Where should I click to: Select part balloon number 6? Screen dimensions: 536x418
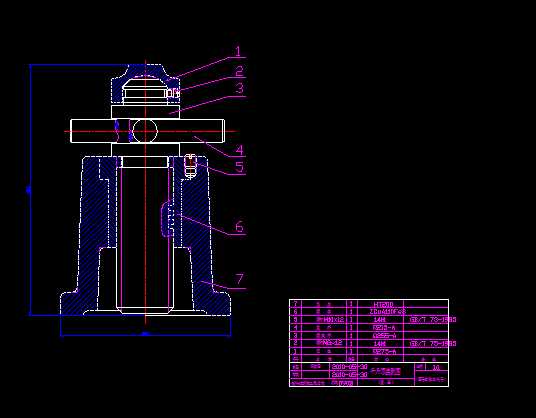(x=239, y=227)
